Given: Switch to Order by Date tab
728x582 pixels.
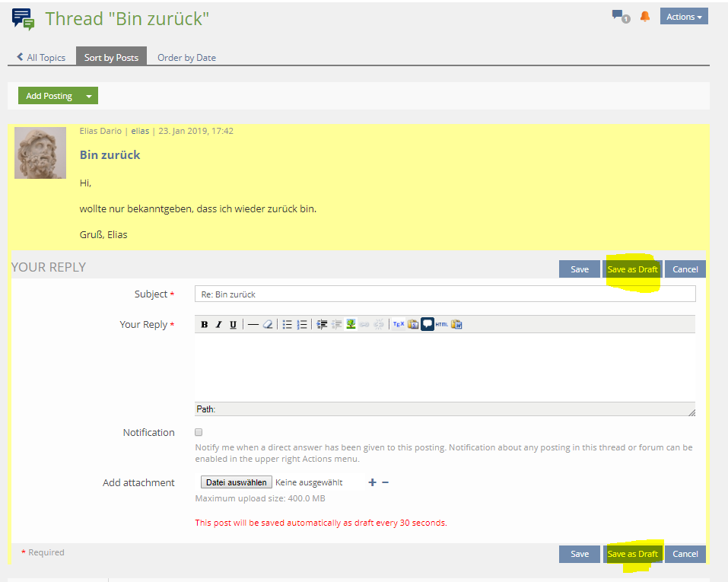Looking at the screenshot, I should click(x=186, y=58).
